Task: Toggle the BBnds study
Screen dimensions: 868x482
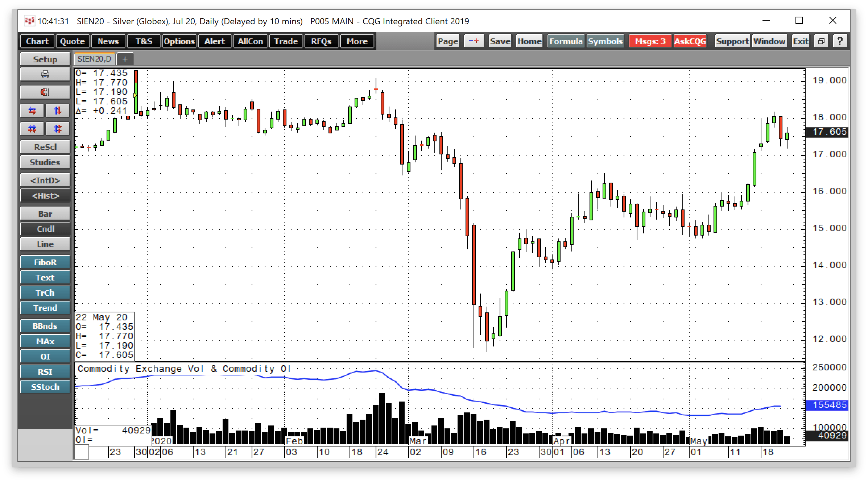Action: (x=45, y=326)
